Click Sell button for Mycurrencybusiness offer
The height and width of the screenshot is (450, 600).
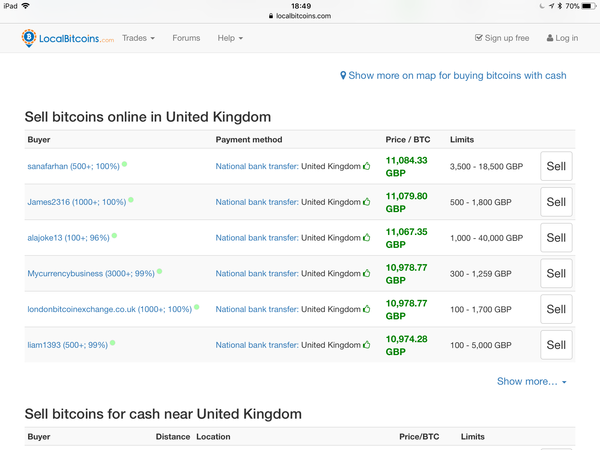click(556, 273)
